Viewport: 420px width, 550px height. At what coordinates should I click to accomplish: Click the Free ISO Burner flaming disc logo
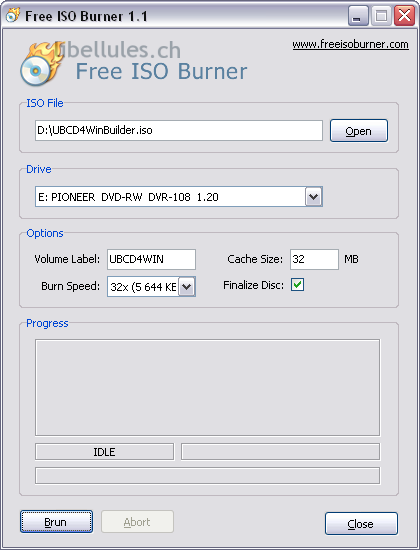click(x=41, y=64)
